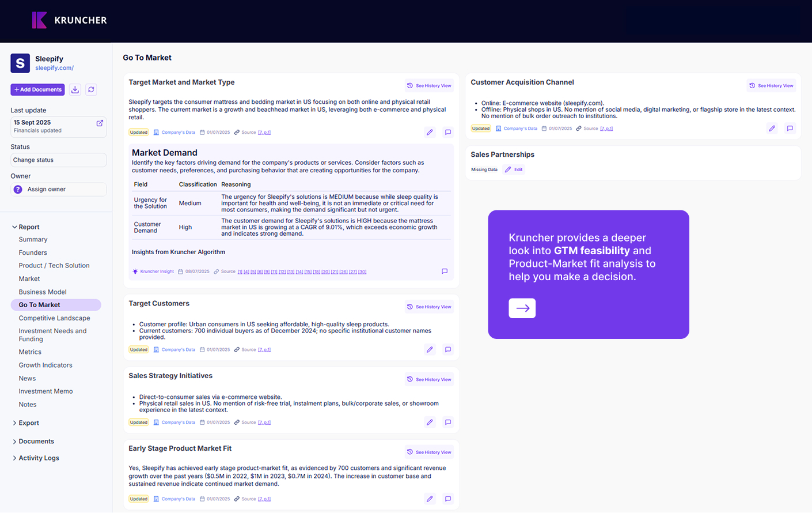This screenshot has height=513, width=812.
Task: Click the Add Documents button
Action: 37,89
